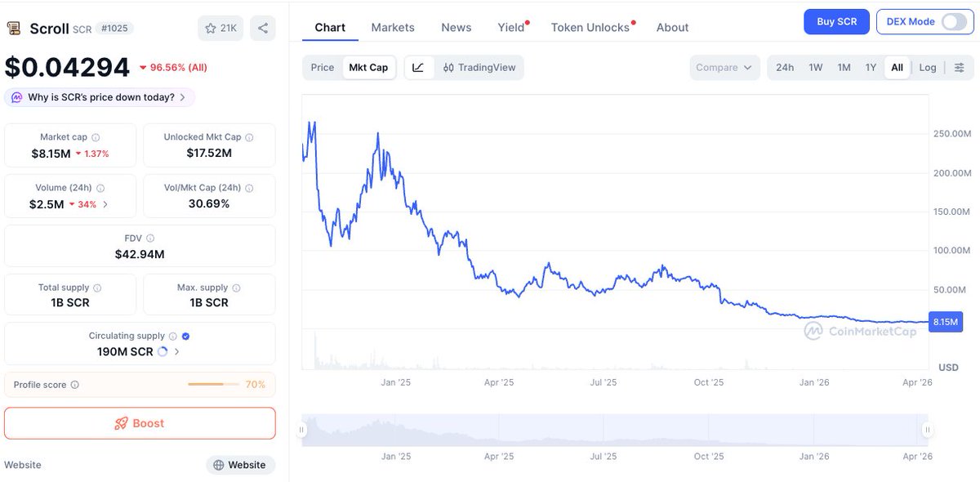Image resolution: width=980 pixels, height=482 pixels.
Task: Switch to the Markets tab
Action: point(393,28)
